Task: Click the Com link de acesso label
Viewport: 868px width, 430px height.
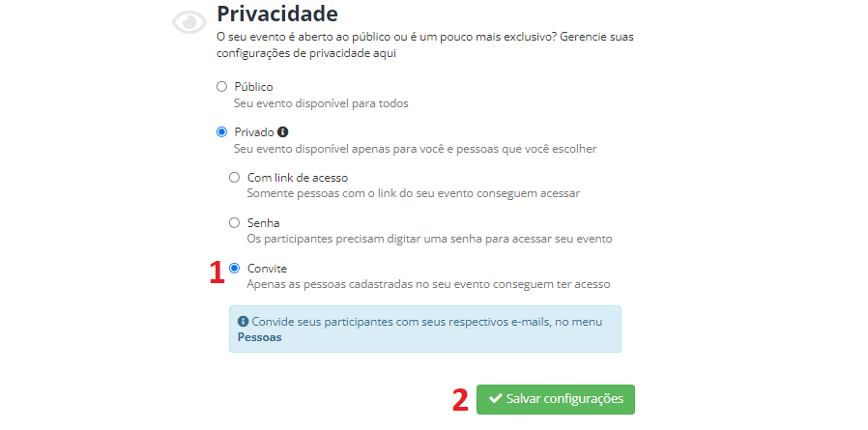Action: click(x=298, y=178)
